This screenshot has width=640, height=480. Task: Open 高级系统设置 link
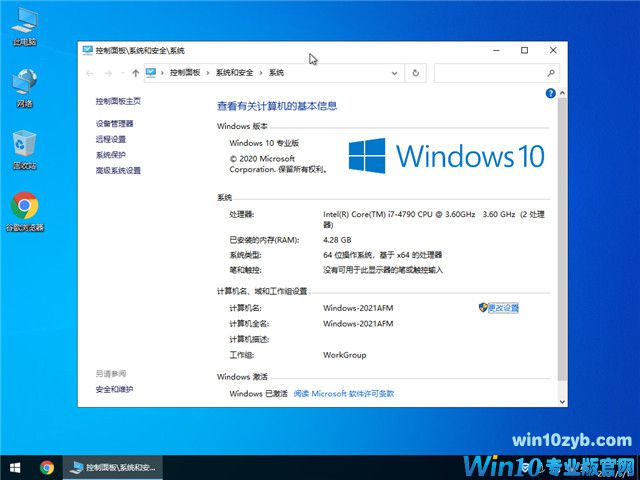tap(118, 170)
